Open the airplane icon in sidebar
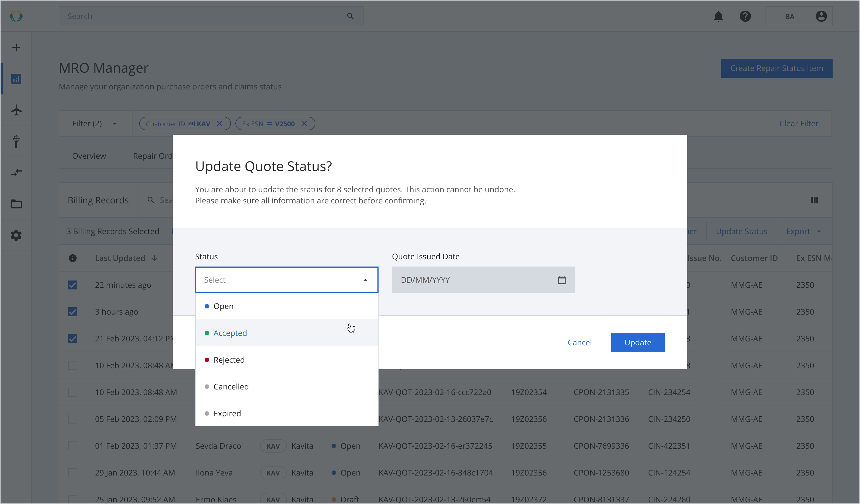Viewport: 860px width, 504px height. pos(16,110)
